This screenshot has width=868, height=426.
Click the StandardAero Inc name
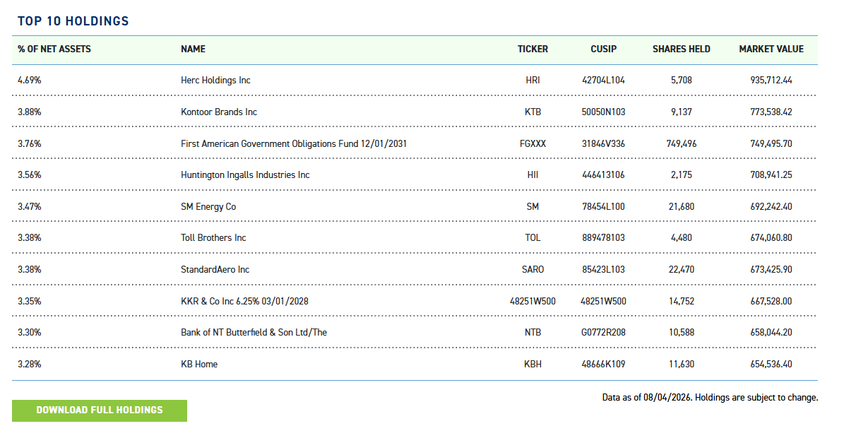coord(215,270)
